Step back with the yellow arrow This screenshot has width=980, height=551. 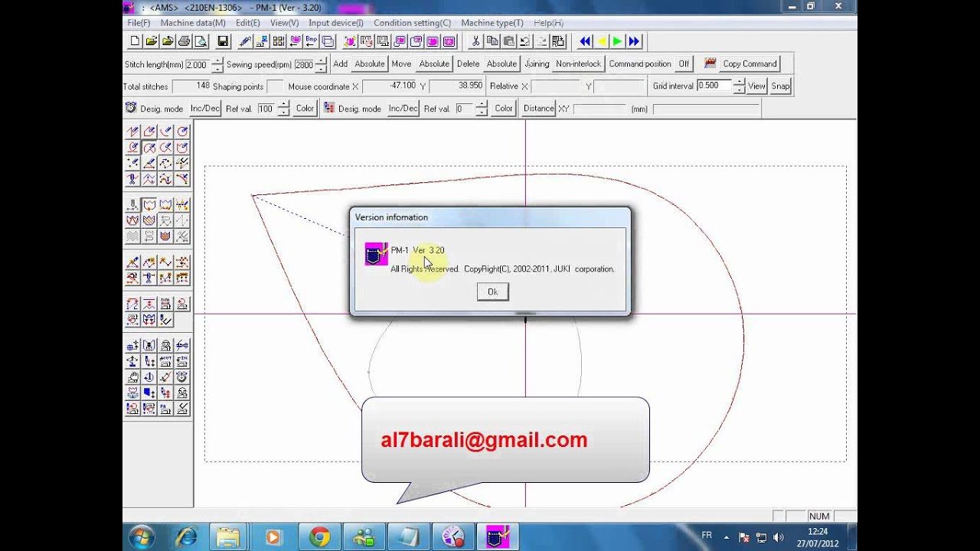(602, 41)
